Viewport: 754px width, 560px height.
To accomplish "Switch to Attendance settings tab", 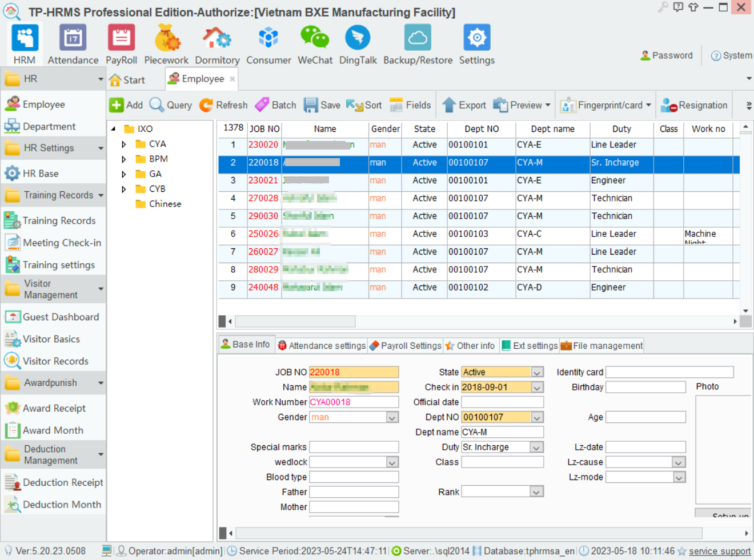I will 322,345.
